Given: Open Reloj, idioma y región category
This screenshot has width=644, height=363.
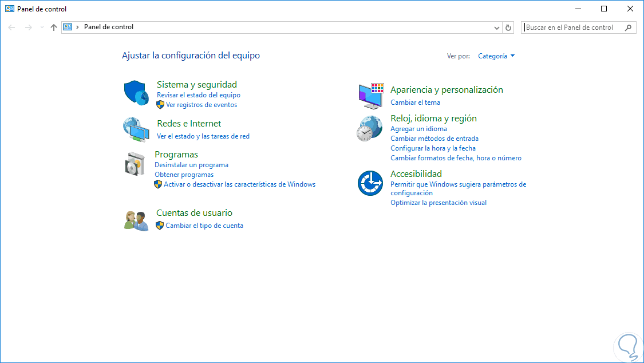Looking at the screenshot, I should 433,119.
